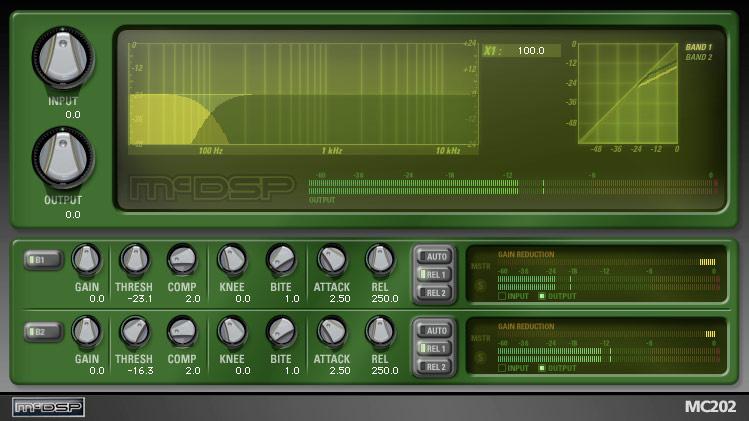This screenshot has width=749, height=421.
Task: Click the X1 crossover frequency field 100.0
Action: point(531,51)
